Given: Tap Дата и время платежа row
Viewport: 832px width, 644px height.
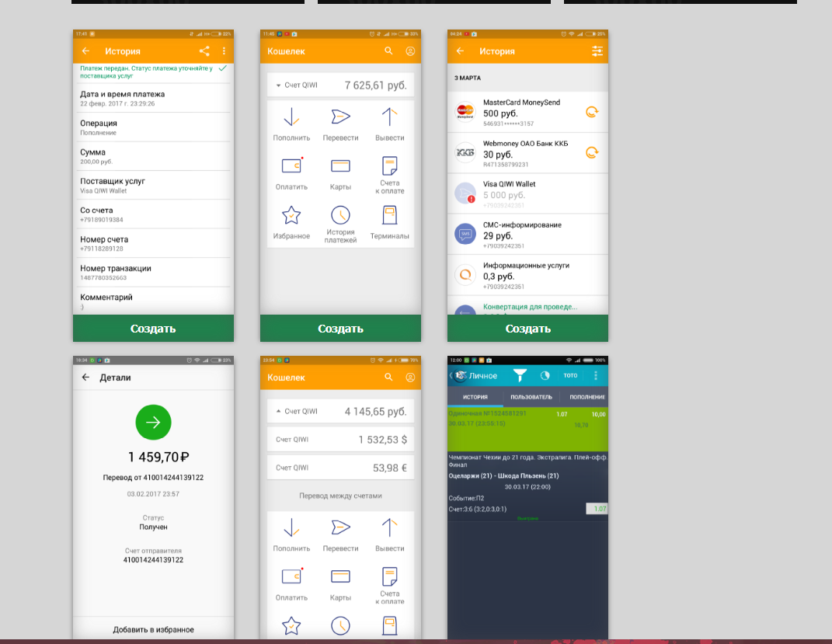Looking at the screenshot, I should (153, 98).
